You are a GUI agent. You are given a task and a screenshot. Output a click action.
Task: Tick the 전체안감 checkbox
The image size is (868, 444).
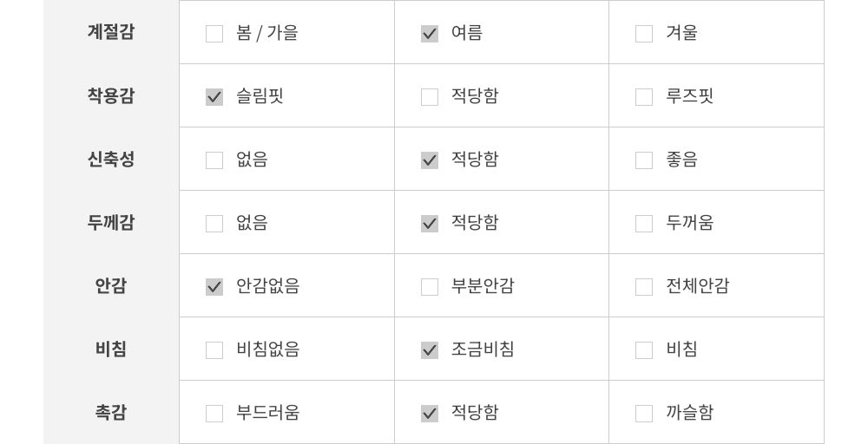pos(644,287)
